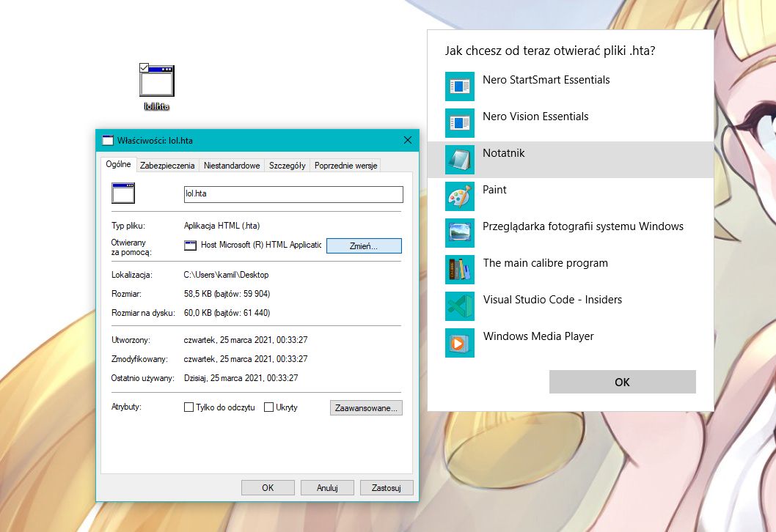Click the Windows Media Player icon

coord(460,343)
